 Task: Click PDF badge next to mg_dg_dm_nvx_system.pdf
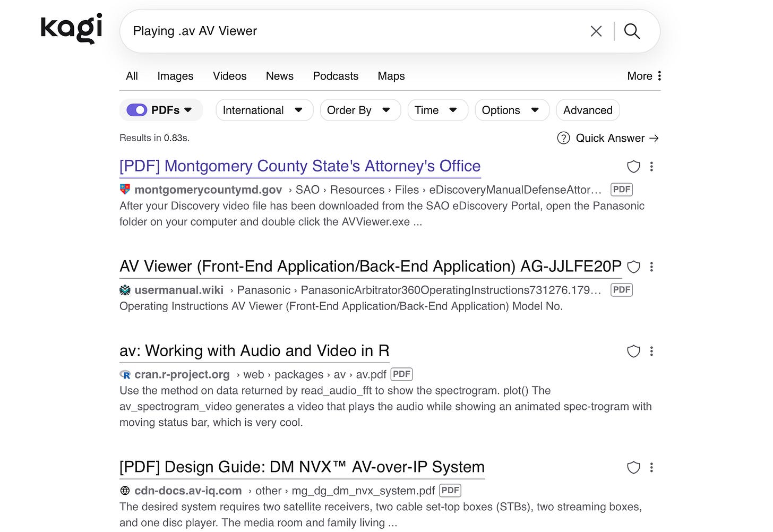450,490
